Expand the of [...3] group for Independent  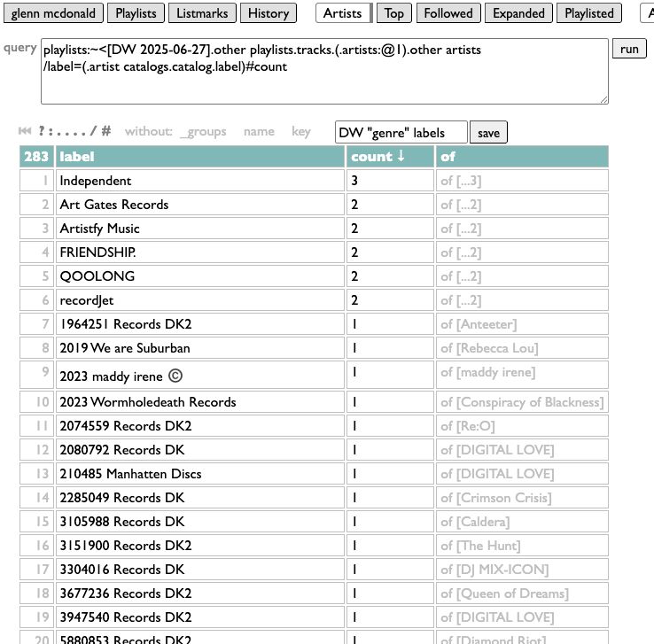[461, 181]
